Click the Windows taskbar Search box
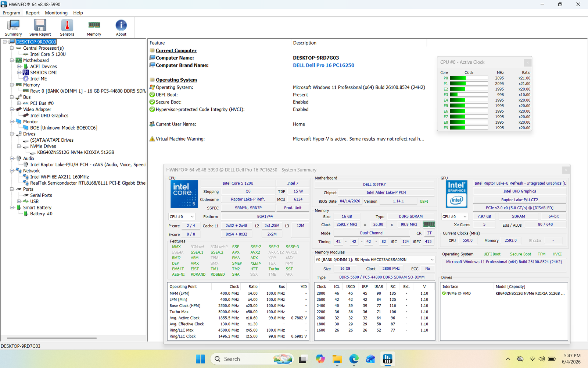 [x=252, y=359]
